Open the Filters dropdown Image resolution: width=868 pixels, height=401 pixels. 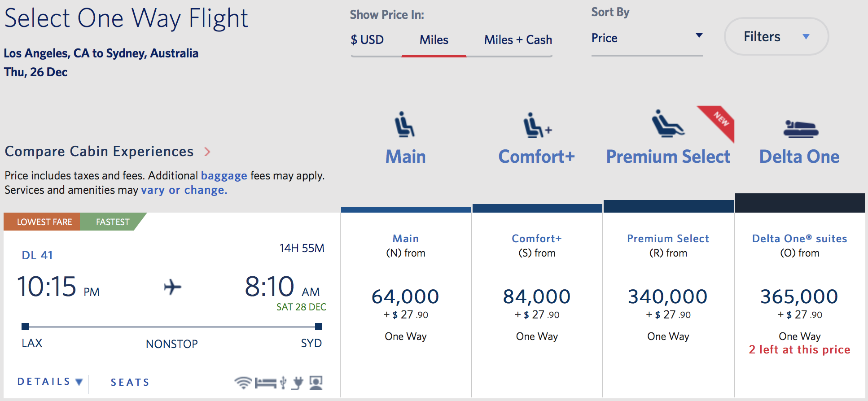pos(776,36)
